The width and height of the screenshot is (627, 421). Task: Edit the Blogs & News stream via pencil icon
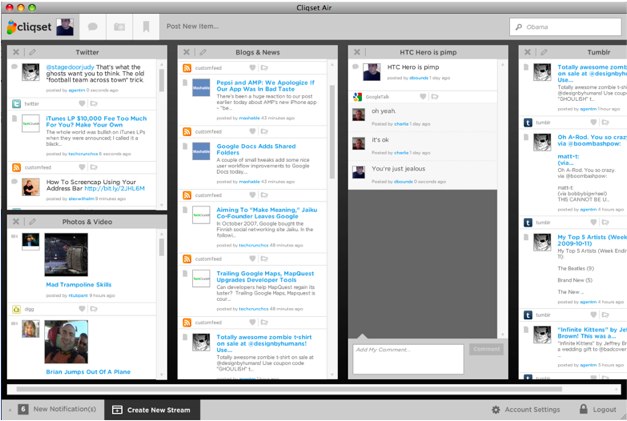point(203,52)
